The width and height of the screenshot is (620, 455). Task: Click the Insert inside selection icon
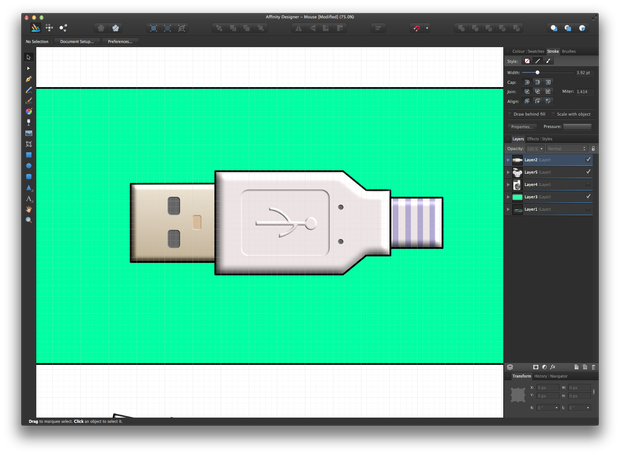[x=582, y=28]
